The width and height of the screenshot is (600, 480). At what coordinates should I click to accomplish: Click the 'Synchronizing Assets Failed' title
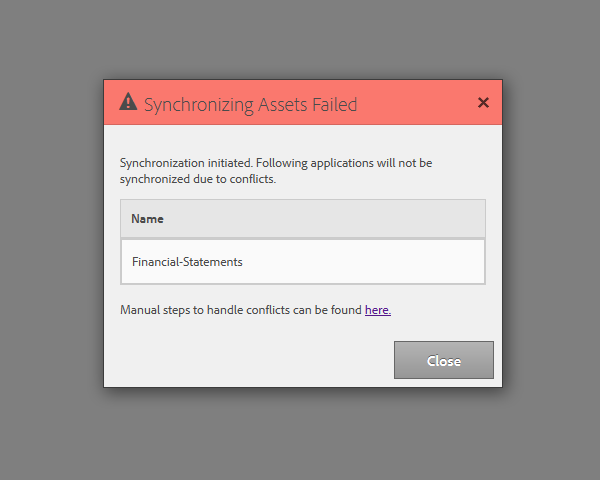coord(250,104)
